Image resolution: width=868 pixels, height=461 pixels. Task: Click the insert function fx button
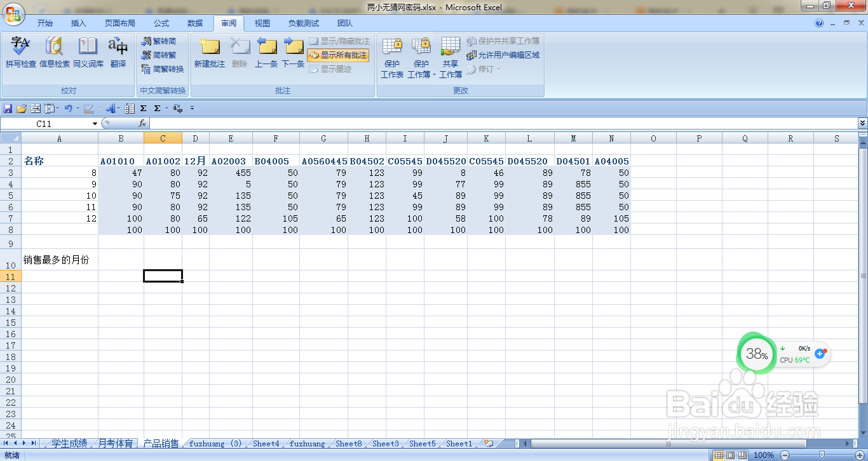click(x=142, y=124)
